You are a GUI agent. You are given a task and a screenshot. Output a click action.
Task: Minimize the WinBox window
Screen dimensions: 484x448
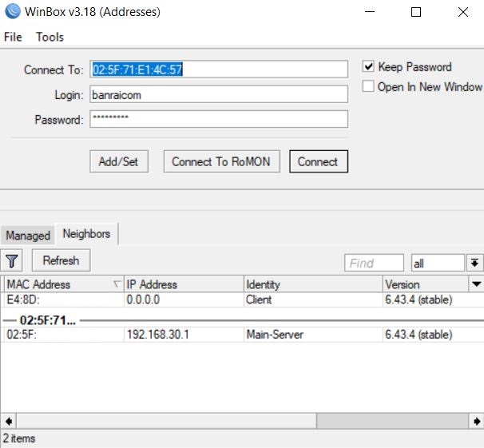coord(370,12)
